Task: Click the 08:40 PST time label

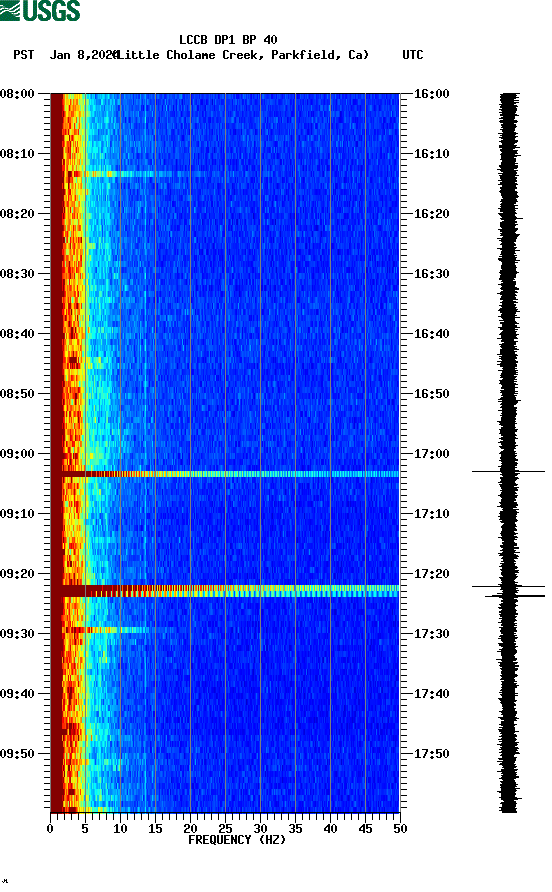Action: click(17, 334)
